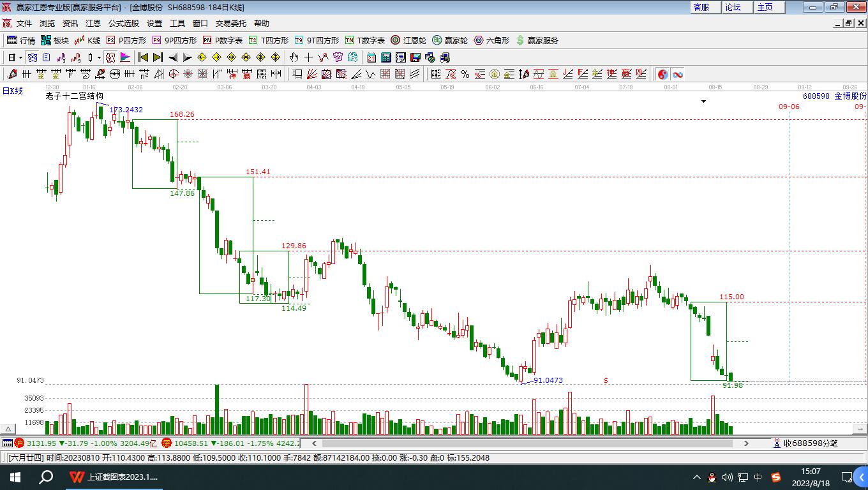Open the 江恩 menu
This screenshot has width=868, height=490.
click(x=93, y=23)
